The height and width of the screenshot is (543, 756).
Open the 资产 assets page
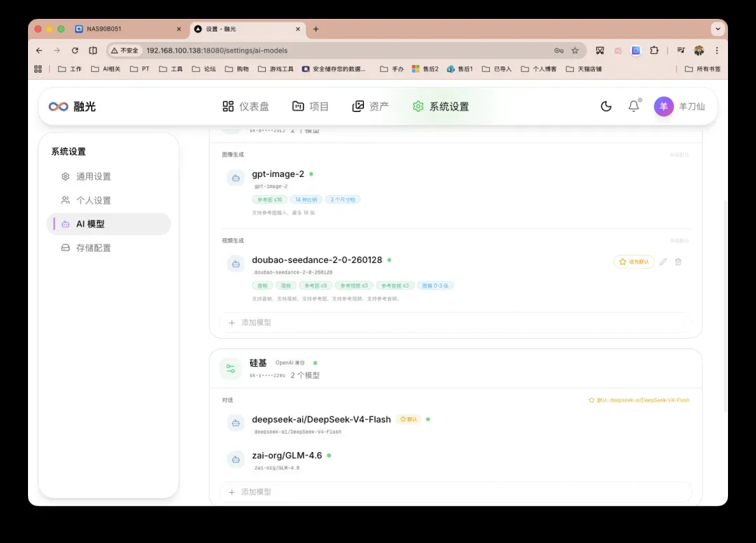click(370, 106)
